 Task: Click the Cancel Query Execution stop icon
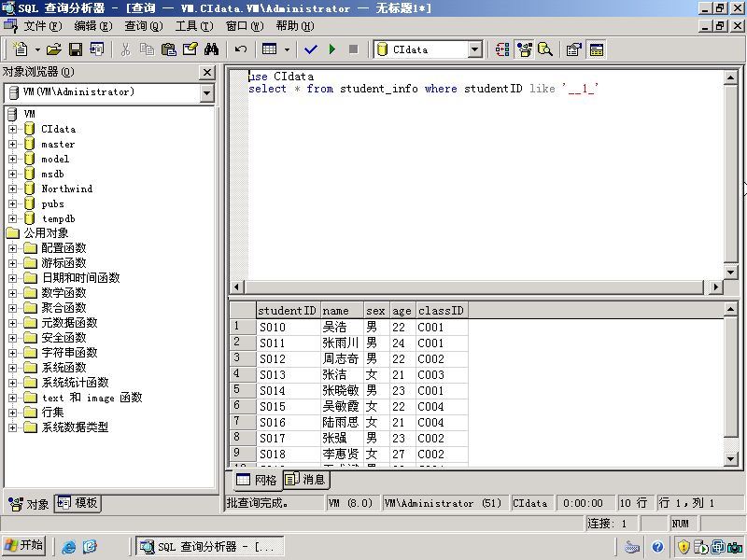(353, 49)
